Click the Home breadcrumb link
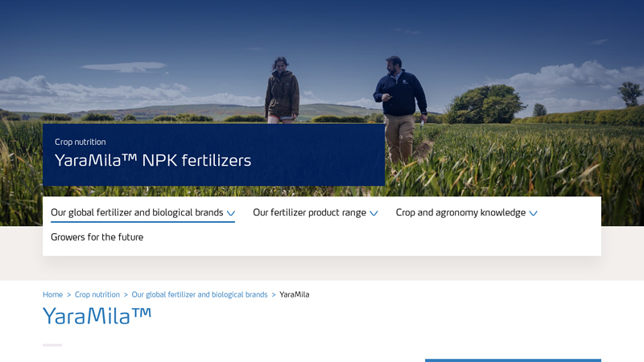The height and width of the screenshot is (362, 644). click(52, 295)
